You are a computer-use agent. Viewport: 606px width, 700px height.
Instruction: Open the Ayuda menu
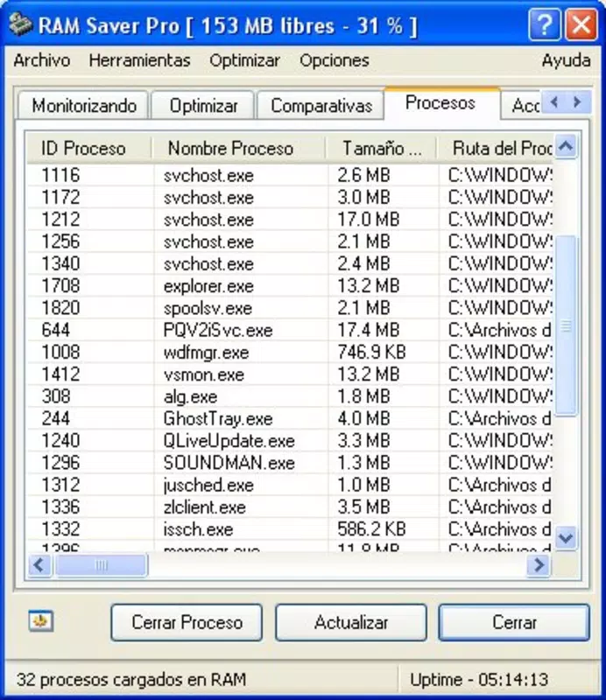[x=566, y=60]
